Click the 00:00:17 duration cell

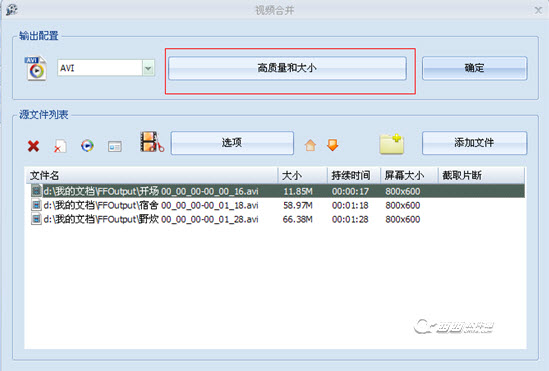(x=350, y=191)
